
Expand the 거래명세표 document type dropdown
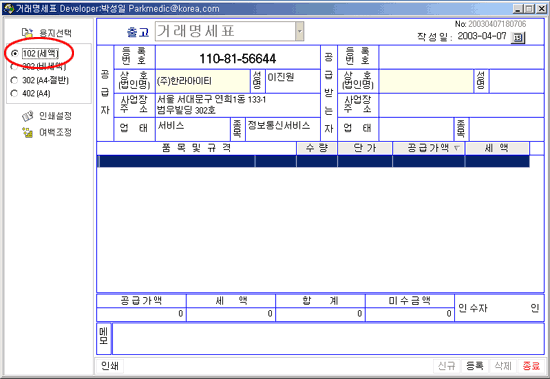pos(300,31)
